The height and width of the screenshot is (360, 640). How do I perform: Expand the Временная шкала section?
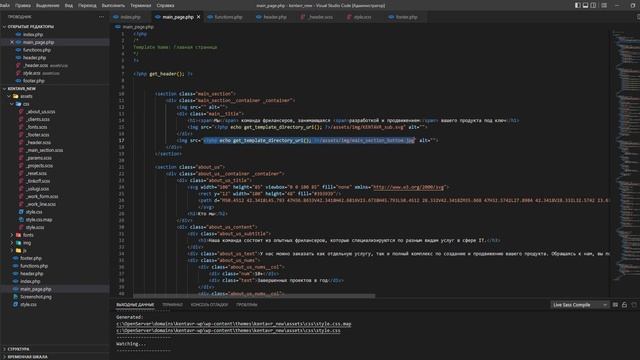(27, 357)
